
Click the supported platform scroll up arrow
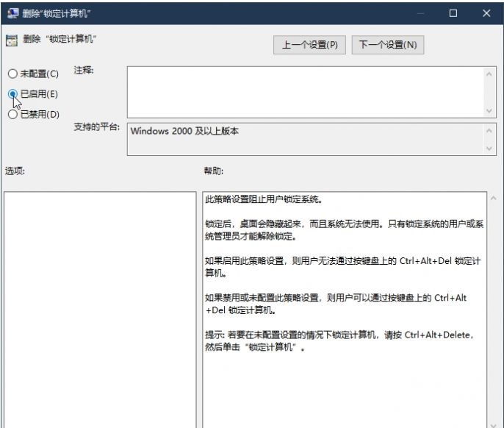coord(489,131)
